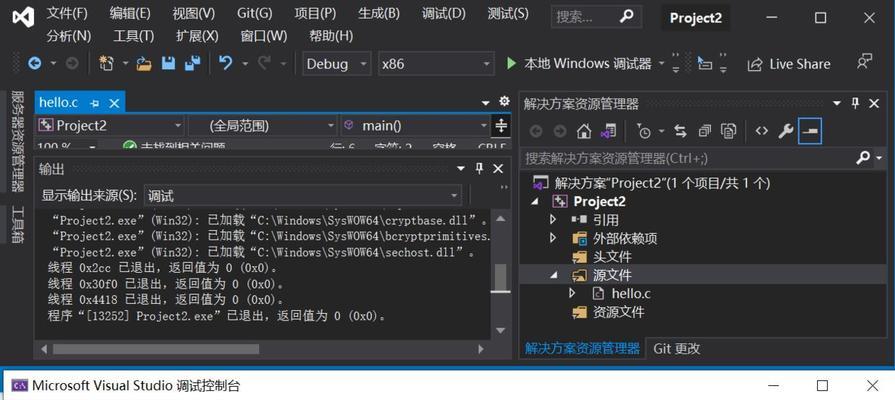Open the Send Feedback person icon
Image resolution: width=895 pixels, height=400 pixels.
[865, 62]
